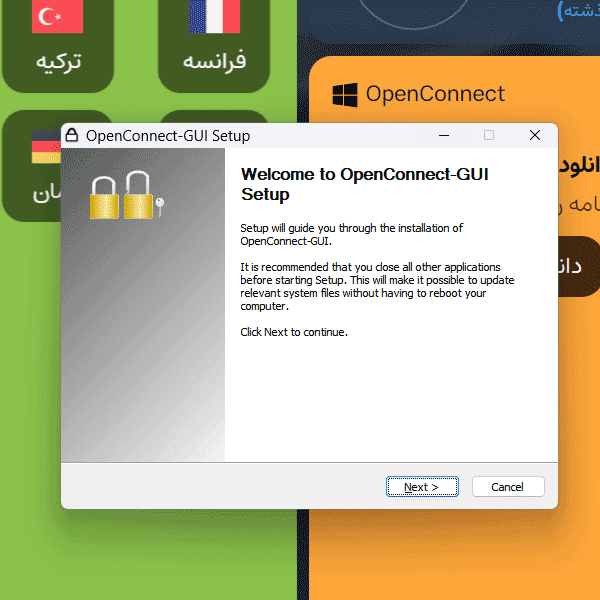Cancel the OpenConnect-GUI installation
Viewport: 600px width, 600px height.
[508, 487]
